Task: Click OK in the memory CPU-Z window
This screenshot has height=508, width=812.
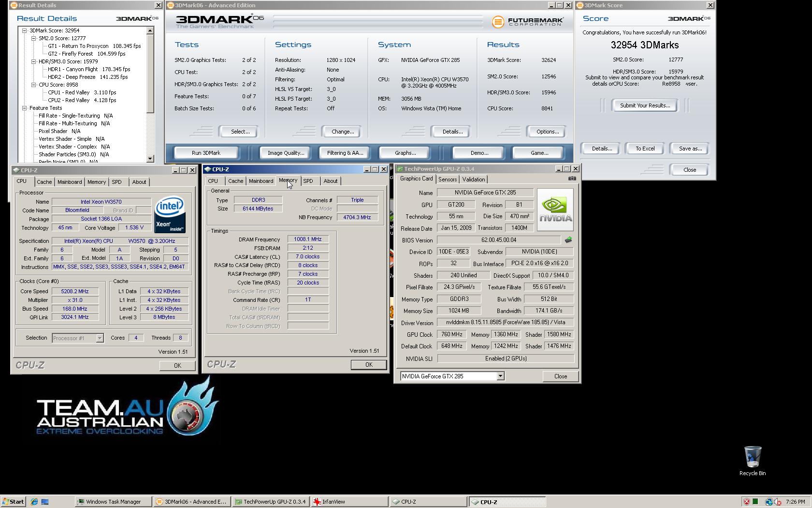Action: pyautogui.click(x=369, y=365)
